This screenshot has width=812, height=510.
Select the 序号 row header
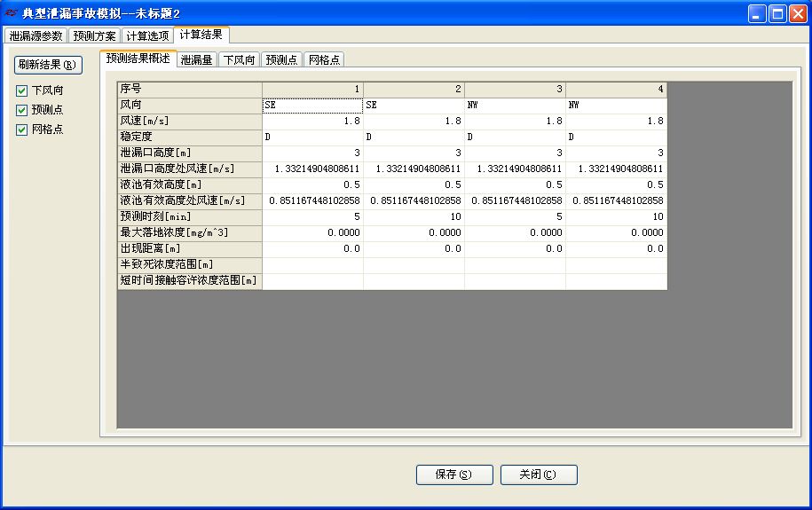(x=190, y=90)
